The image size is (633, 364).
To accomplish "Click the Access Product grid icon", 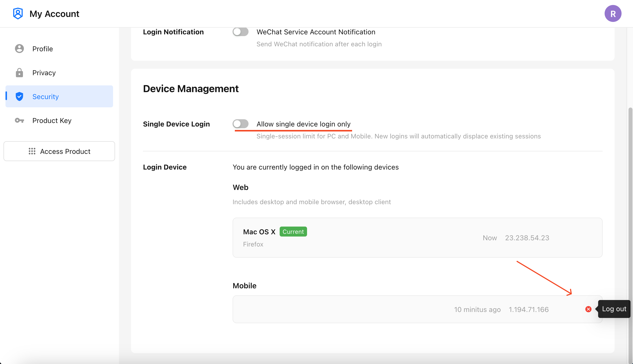I will [32, 151].
